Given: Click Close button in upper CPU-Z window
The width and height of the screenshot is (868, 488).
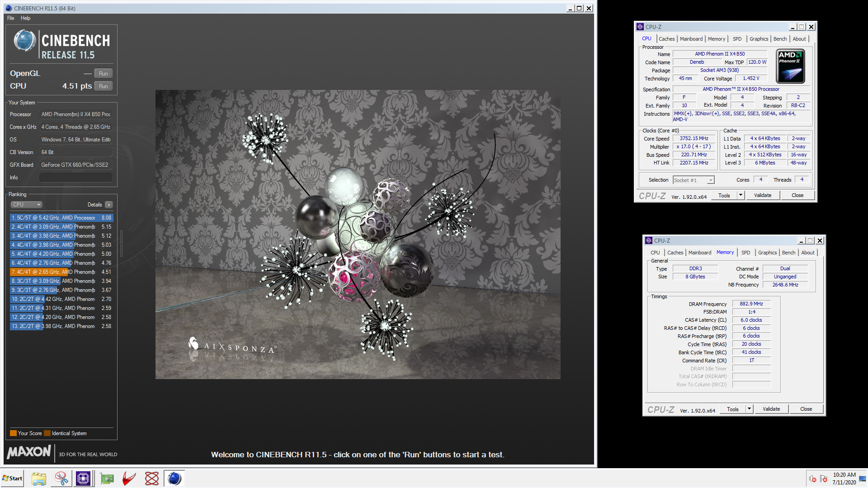Looking at the screenshot, I should 797,196.
